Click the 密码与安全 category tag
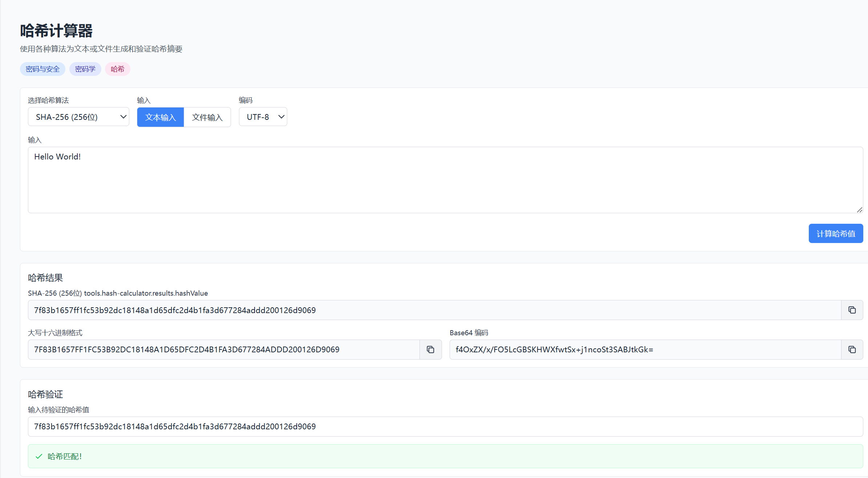The image size is (868, 478). coord(42,69)
